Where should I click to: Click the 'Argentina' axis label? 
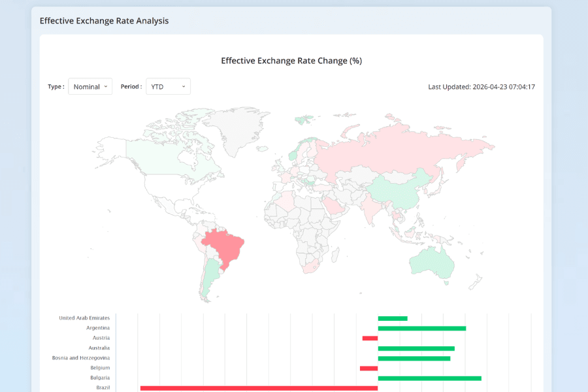[x=98, y=328]
